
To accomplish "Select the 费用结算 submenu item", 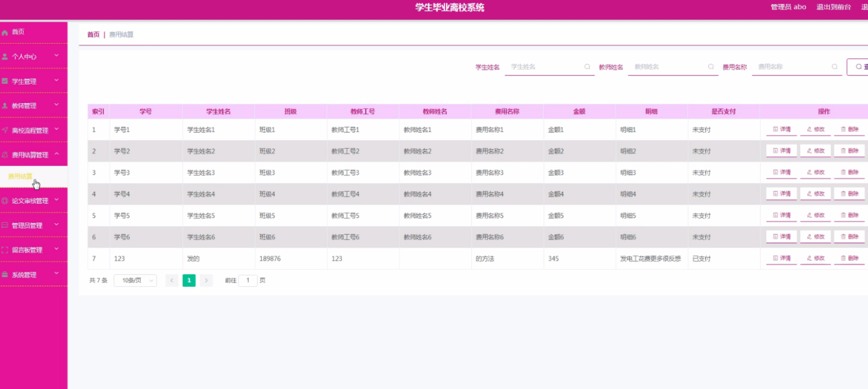I will click(20, 176).
